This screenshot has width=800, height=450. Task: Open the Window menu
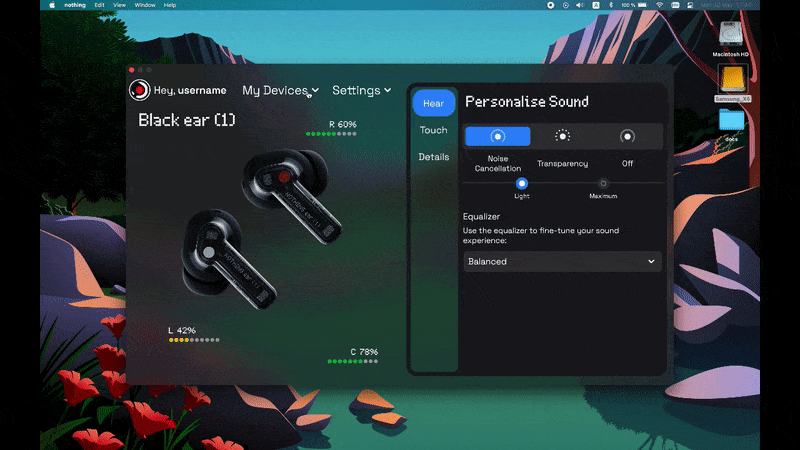click(x=145, y=5)
